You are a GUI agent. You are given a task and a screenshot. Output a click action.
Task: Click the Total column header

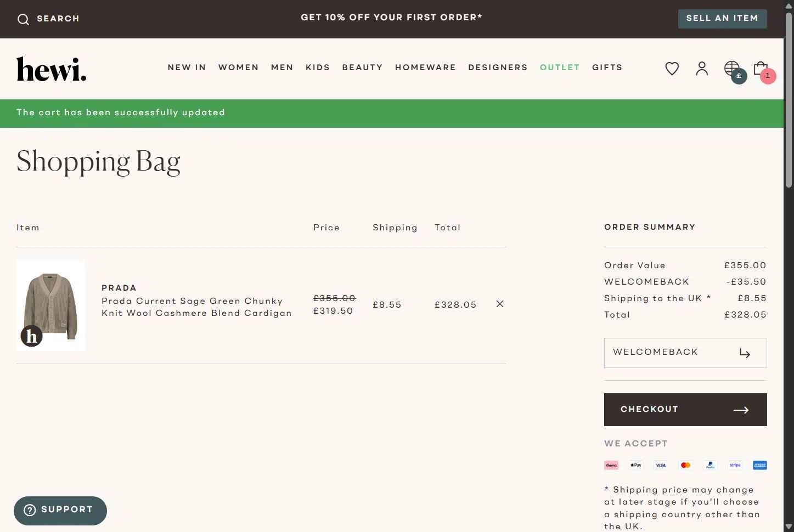coord(448,228)
